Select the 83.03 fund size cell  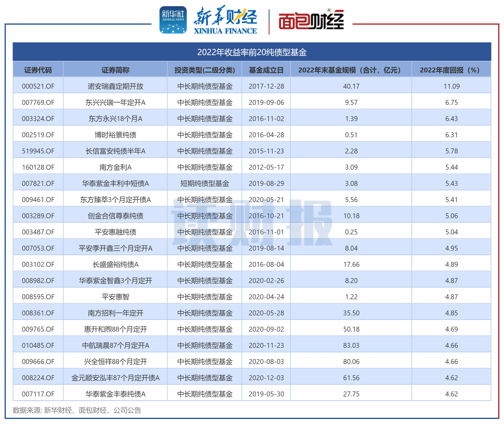click(x=351, y=345)
